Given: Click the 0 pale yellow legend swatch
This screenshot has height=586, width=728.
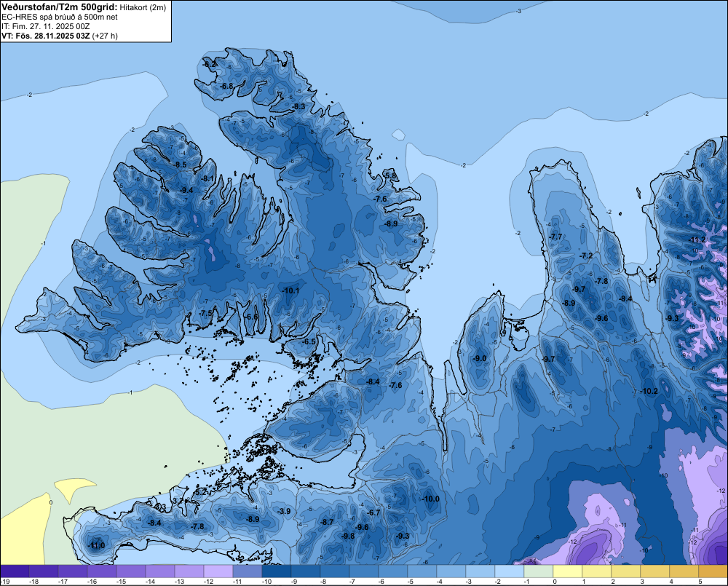Looking at the screenshot, I should (x=567, y=571).
